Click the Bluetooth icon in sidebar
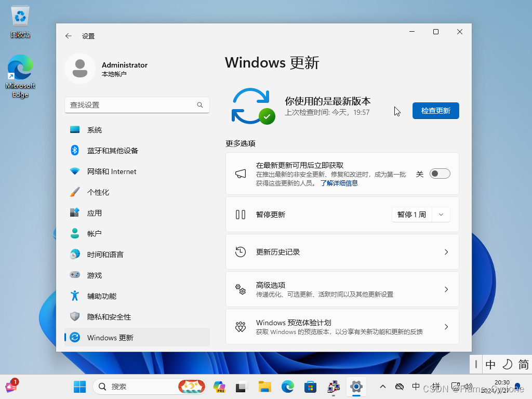This screenshot has height=399, width=532. 75,150
